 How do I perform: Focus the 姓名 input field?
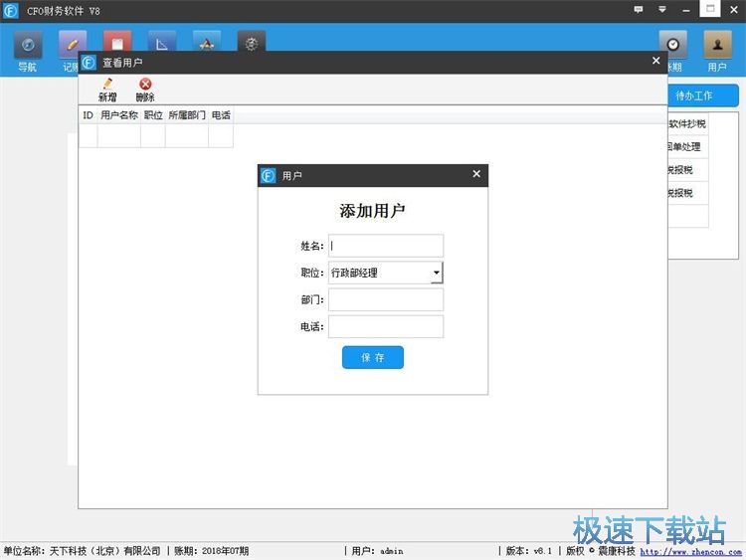386,246
